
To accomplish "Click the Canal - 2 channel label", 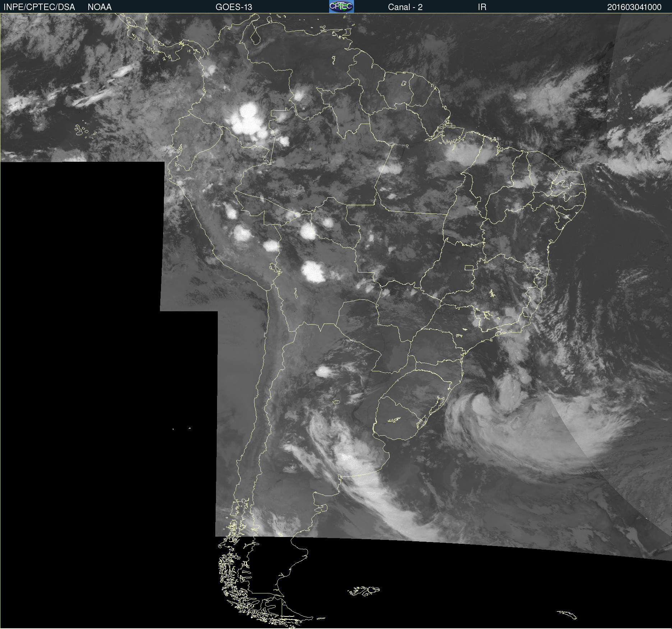I will tap(405, 7).
